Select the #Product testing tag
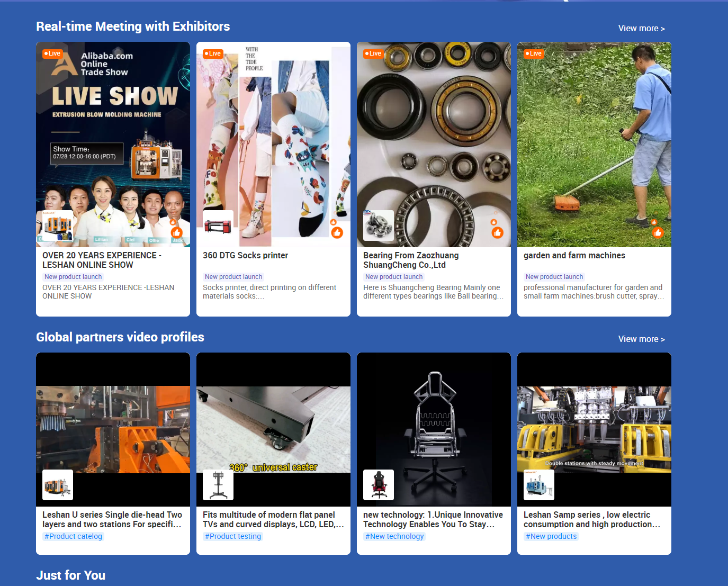 click(x=233, y=536)
